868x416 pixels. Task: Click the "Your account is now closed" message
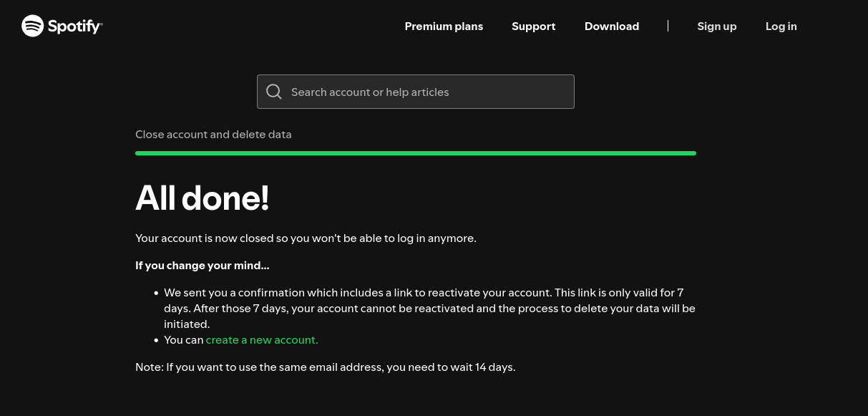(x=306, y=238)
